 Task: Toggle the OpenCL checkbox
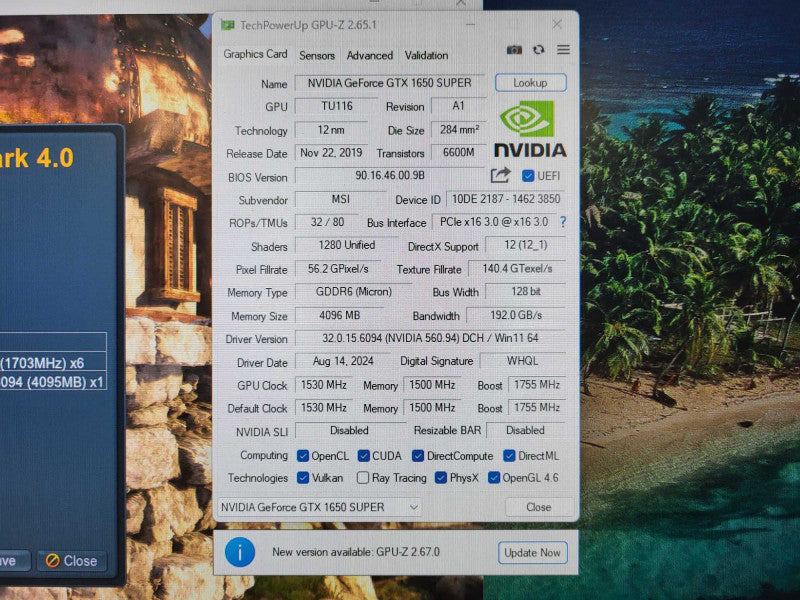coord(303,456)
